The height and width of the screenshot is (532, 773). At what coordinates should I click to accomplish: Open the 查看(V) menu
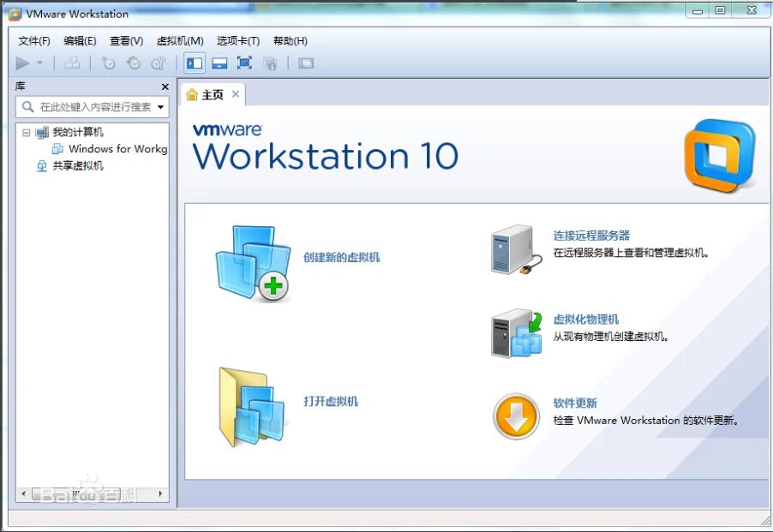pos(126,41)
